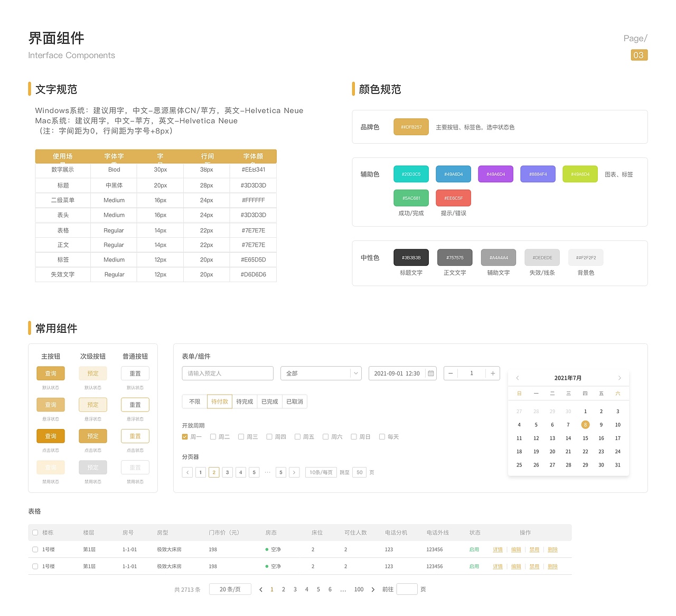
Task: Uncheck the 周一 checkbox
Action: click(185, 436)
